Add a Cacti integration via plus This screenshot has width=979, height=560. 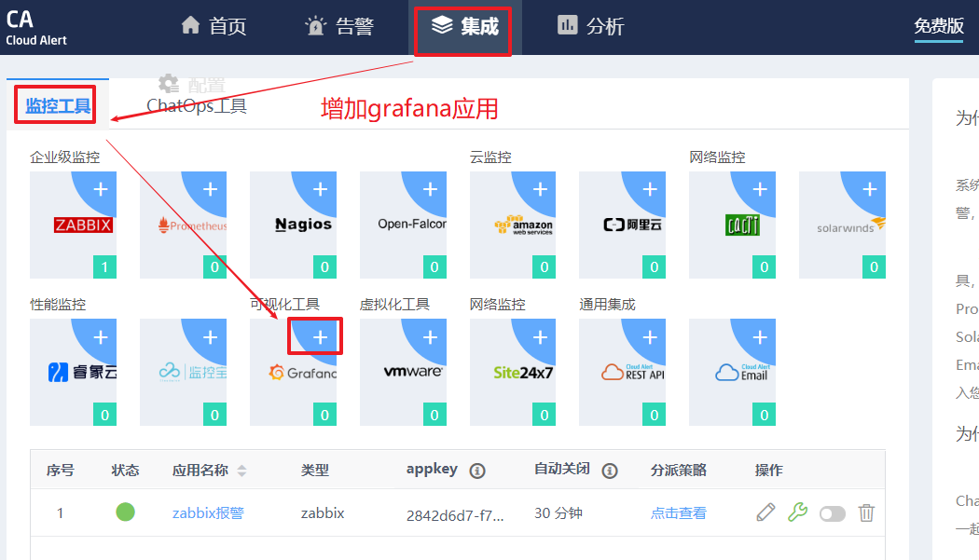760,189
